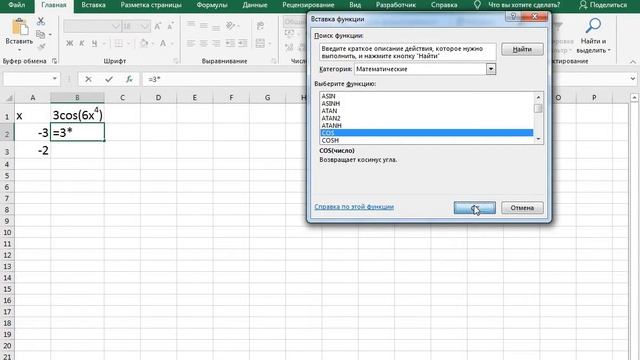The image size is (640, 360).
Task: Switch to the Рецензирование tab
Action: pos(308,5)
